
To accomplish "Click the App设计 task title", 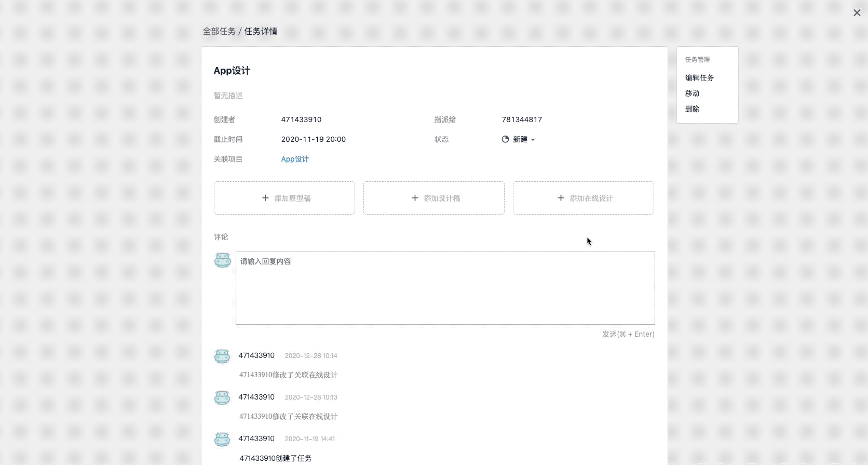I will coord(232,71).
